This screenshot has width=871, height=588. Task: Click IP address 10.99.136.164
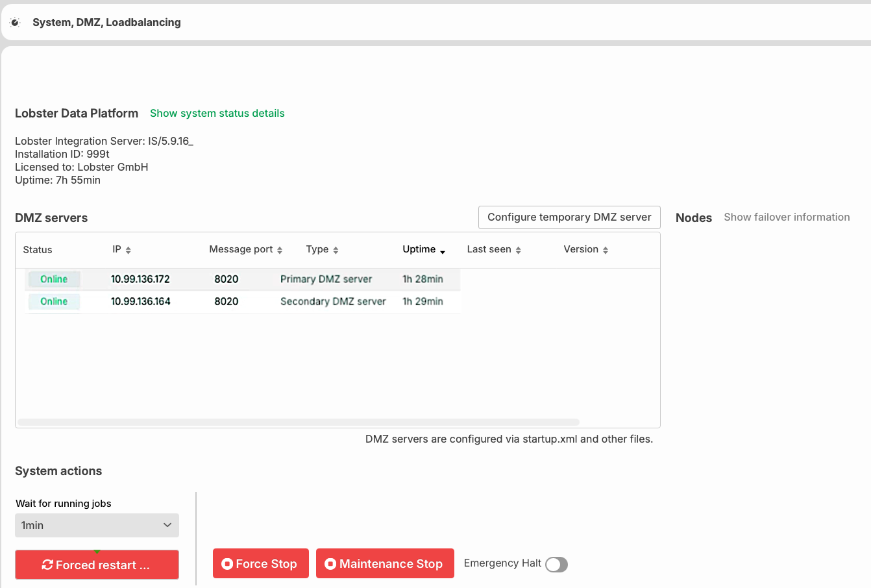pyautogui.click(x=140, y=301)
